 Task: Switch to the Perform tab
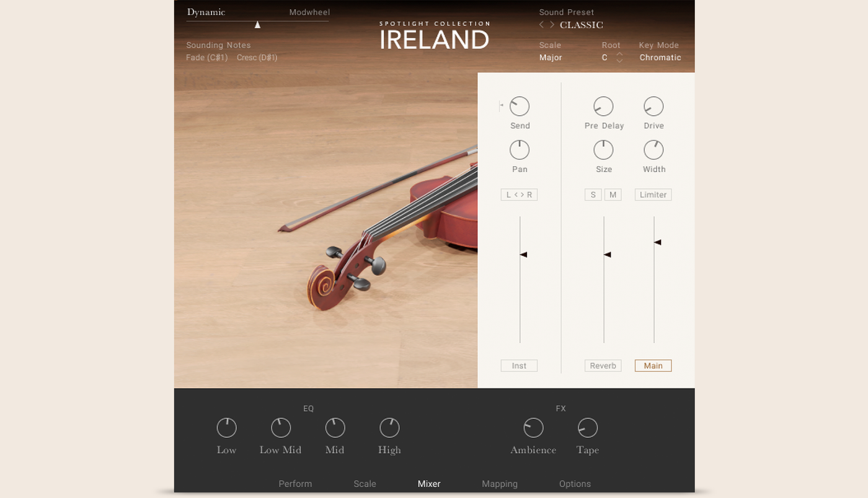(x=295, y=484)
